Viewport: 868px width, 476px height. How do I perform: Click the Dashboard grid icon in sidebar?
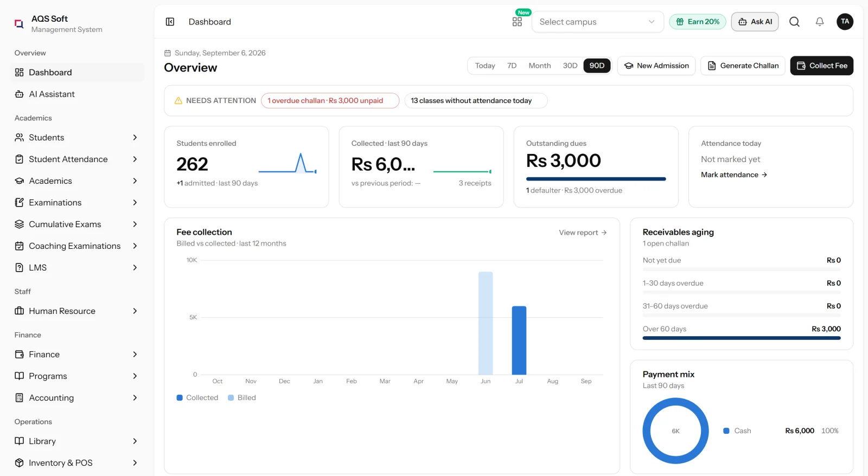point(20,73)
